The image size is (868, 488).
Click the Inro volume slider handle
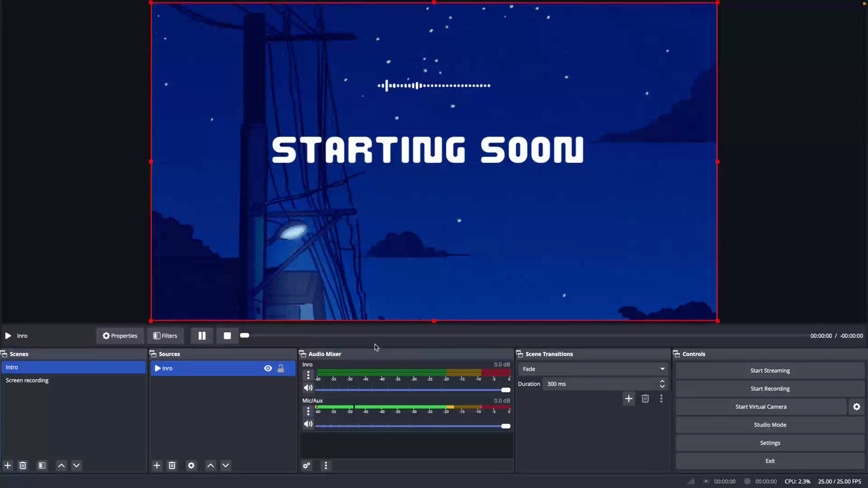[x=506, y=390]
